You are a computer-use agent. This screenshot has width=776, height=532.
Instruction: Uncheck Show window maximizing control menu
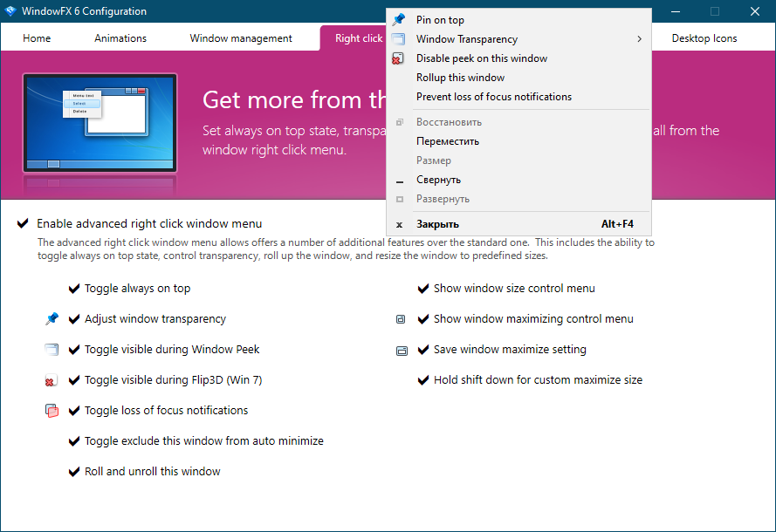point(423,319)
